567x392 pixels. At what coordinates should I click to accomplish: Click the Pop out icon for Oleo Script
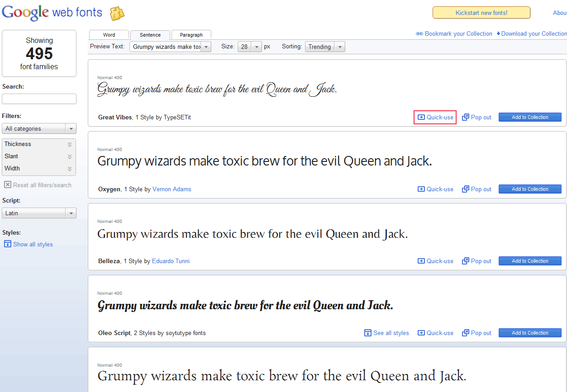click(466, 333)
